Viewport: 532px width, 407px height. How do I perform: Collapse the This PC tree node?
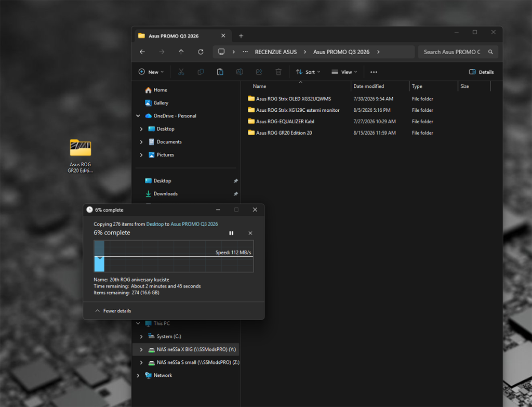point(138,323)
